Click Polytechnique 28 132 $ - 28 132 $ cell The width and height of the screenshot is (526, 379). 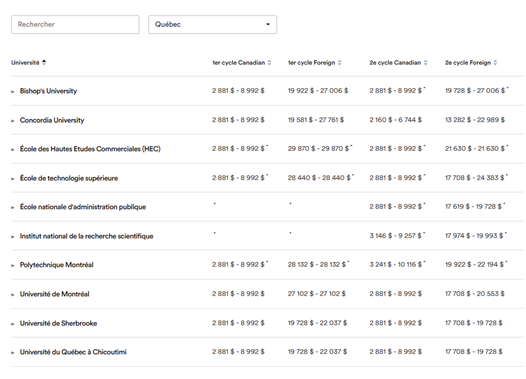(x=318, y=265)
